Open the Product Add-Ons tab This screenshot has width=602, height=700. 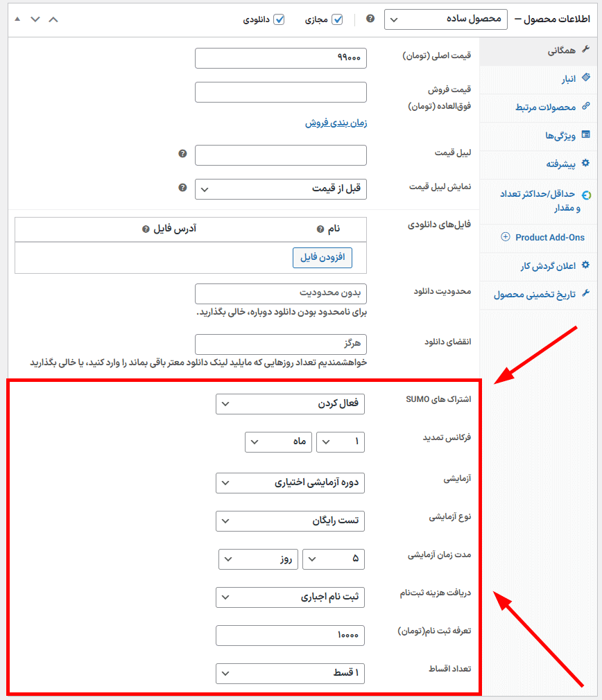539,238
